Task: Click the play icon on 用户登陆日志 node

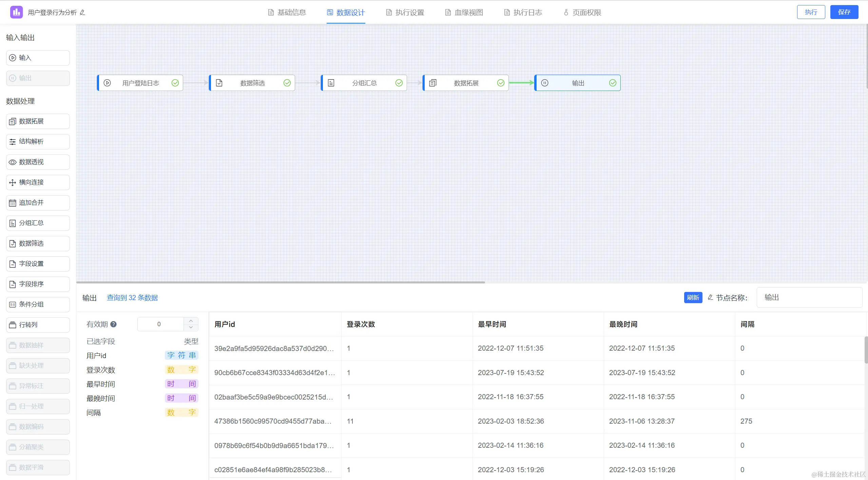Action: pos(107,83)
